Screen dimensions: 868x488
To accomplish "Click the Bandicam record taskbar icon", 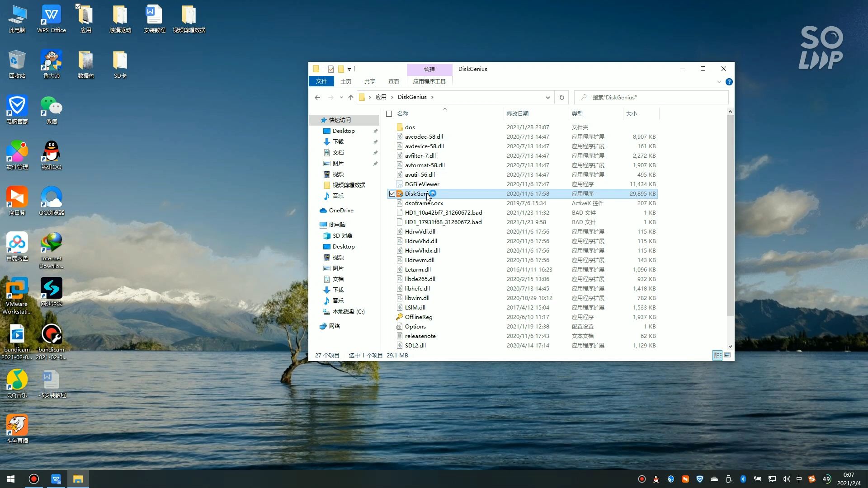I will click(x=34, y=479).
